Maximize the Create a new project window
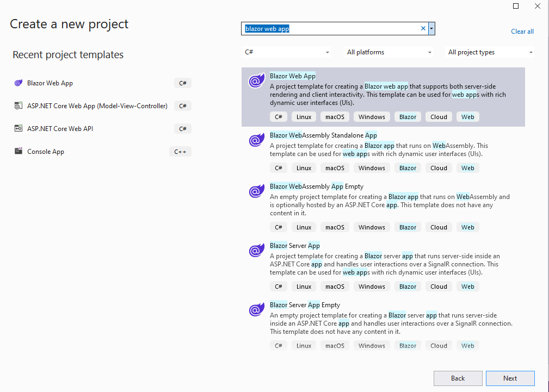549x392 pixels. click(x=516, y=6)
